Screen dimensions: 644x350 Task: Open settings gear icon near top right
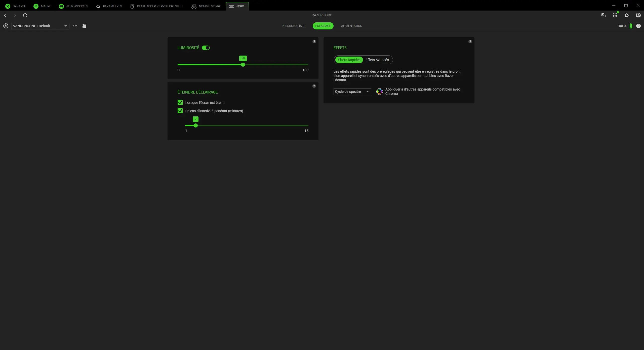(627, 15)
